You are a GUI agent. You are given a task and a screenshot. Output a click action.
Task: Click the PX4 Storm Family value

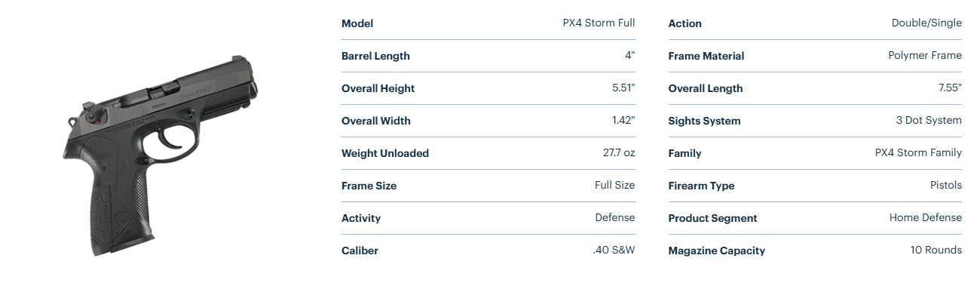[x=918, y=152]
